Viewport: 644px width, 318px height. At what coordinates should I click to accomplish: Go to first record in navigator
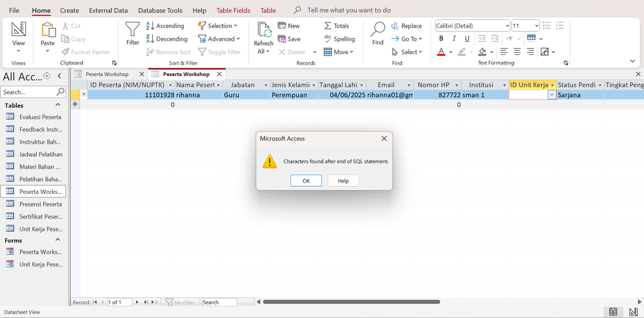[x=95, y=302]
